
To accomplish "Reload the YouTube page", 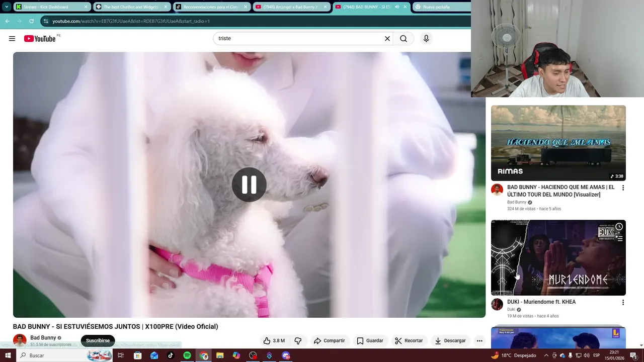I will pos(32,21).
